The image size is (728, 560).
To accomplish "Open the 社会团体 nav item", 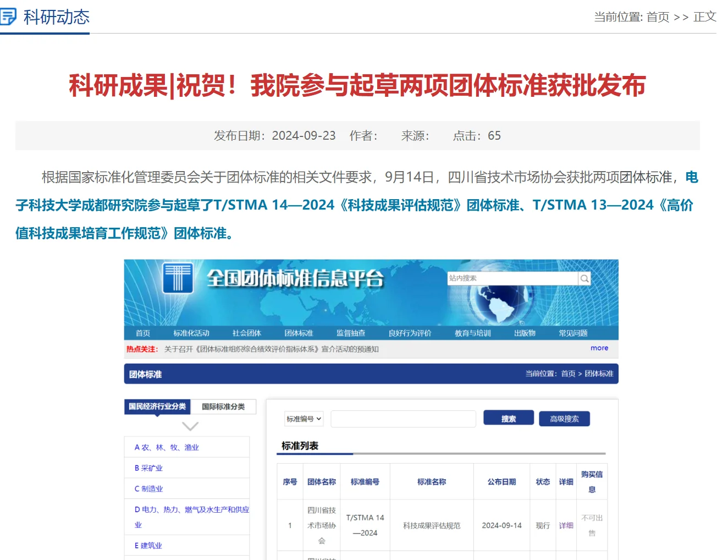I will 247,333.
